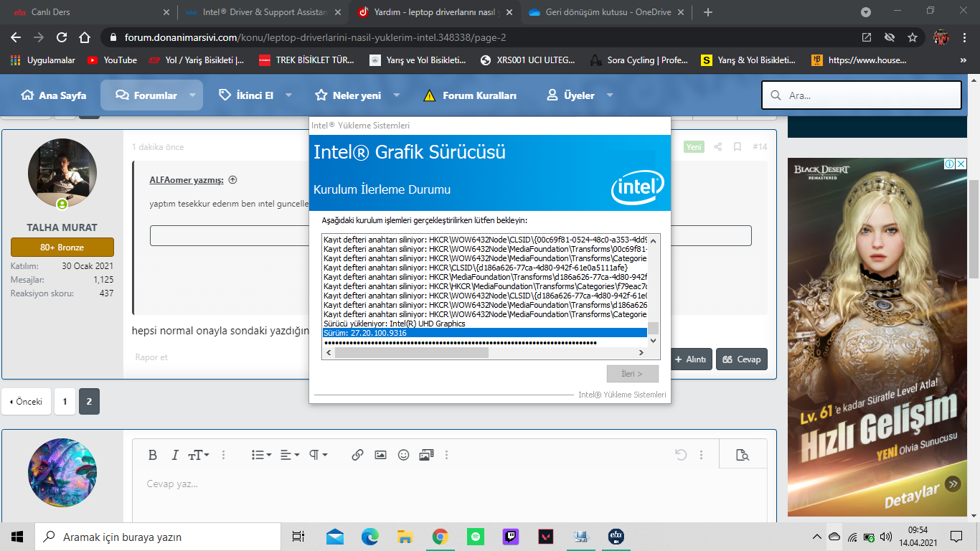
Task: Bookmark this page with the star icon
Action: [x=913, y=37]
